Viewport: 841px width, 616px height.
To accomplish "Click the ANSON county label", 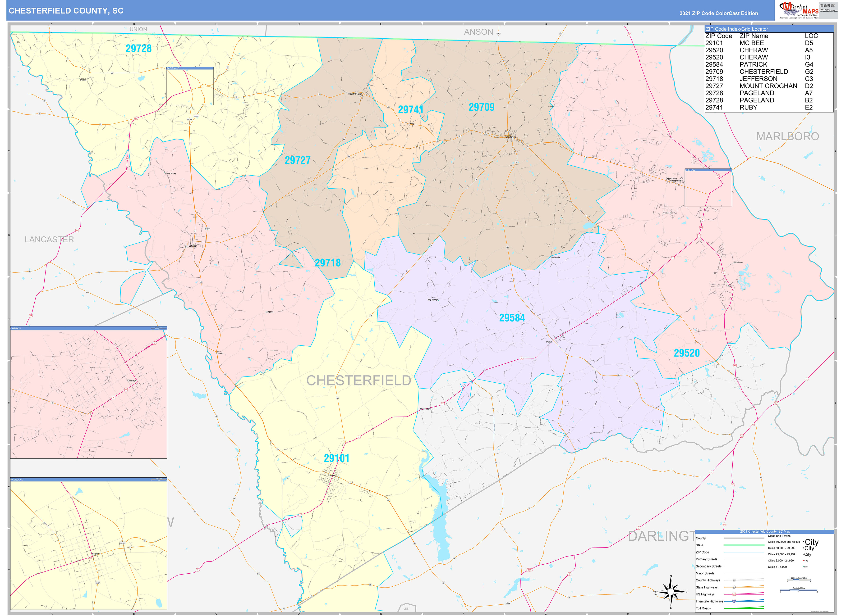I will (478, 32).
